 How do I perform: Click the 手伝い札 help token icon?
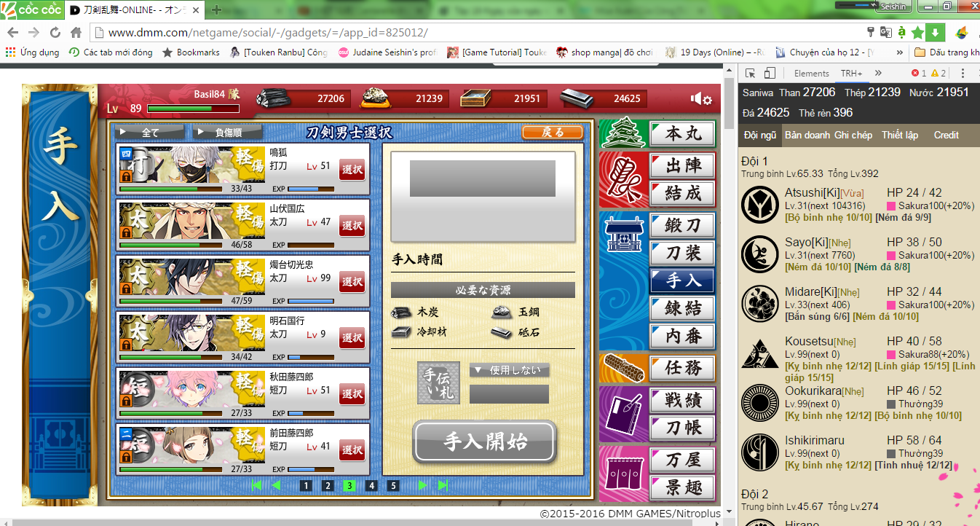point(439,382)
